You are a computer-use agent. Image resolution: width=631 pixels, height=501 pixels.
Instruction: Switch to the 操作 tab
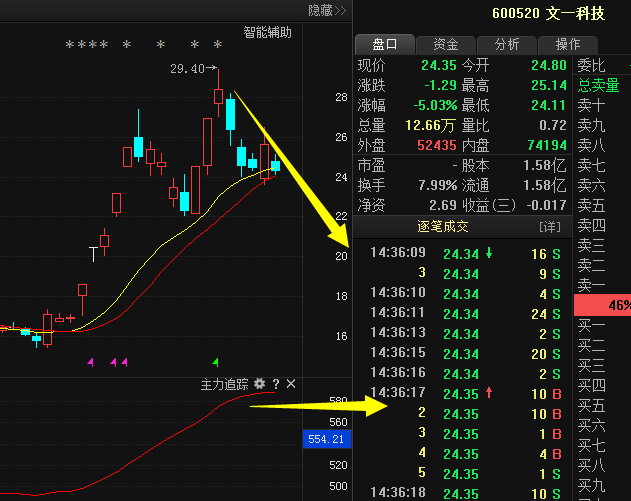[x=567, y=44]
